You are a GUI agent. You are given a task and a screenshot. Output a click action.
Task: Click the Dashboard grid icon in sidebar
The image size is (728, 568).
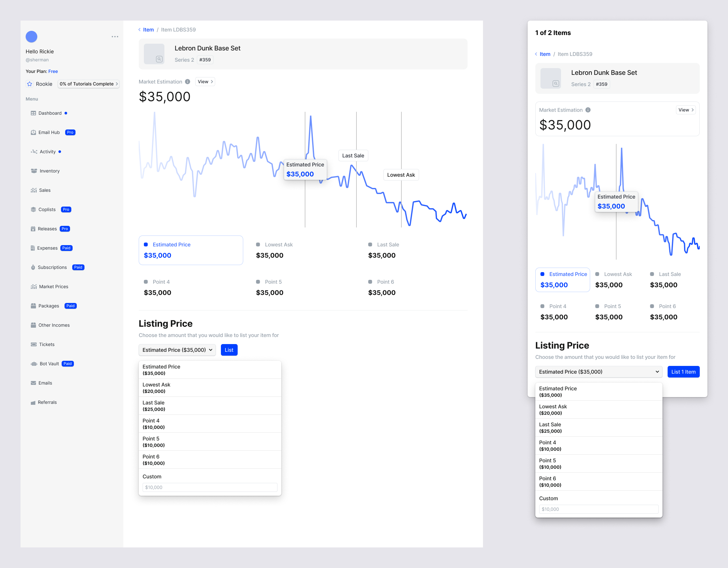click(33, 113)
